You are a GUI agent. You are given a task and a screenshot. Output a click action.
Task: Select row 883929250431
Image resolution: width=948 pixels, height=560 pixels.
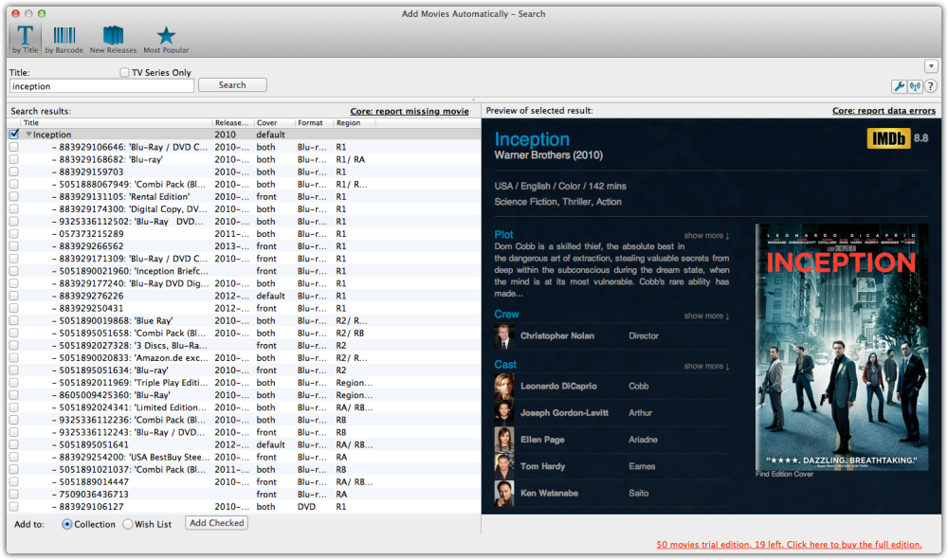click(244, 308)
